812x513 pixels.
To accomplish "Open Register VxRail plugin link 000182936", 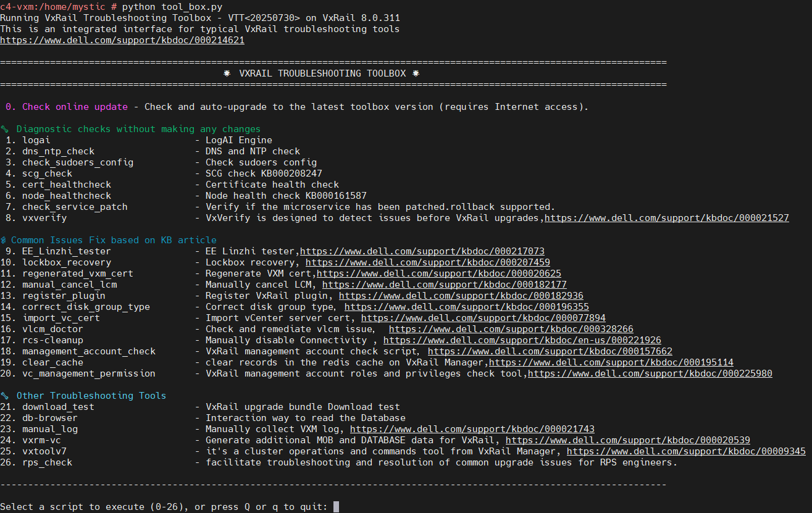I will pos(461,296).
